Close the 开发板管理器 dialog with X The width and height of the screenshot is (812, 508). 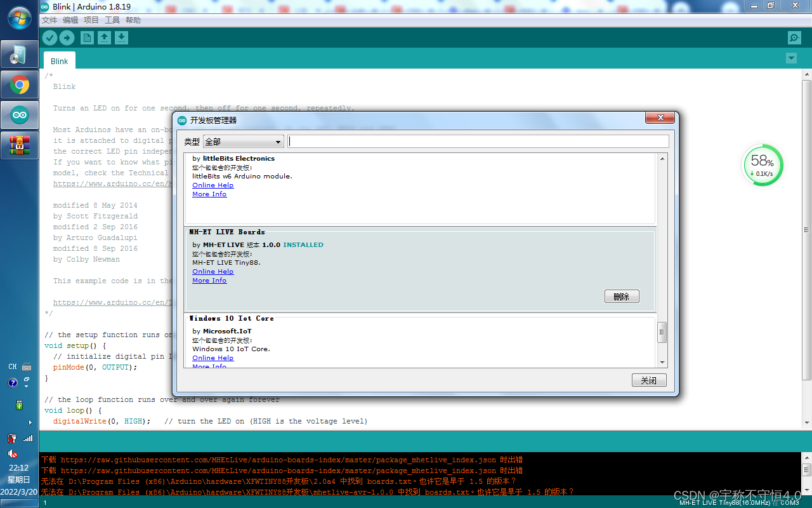660,118
